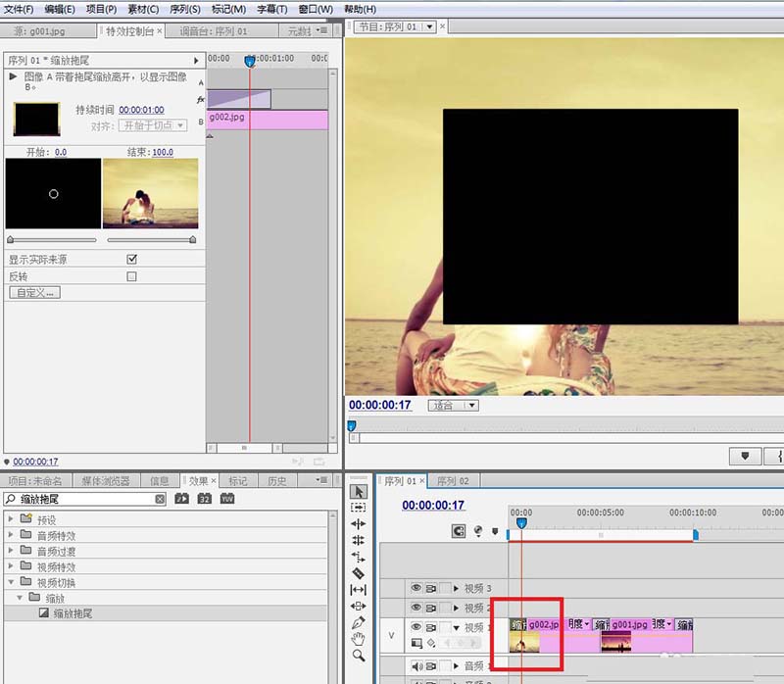The height and width of the screenshot is (684, 784).
Task: Select the Hand tool
Action: tap(359, 639)
